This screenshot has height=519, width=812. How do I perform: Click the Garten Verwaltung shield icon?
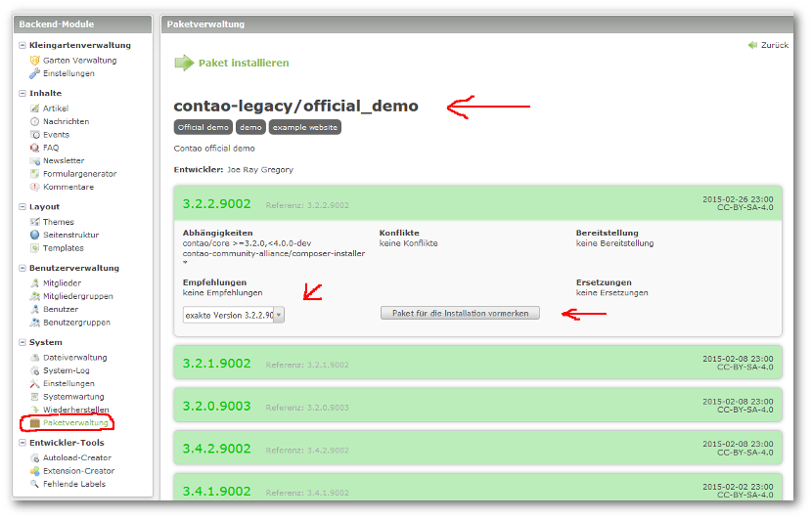pyautogui.click(x=34, y=61)
